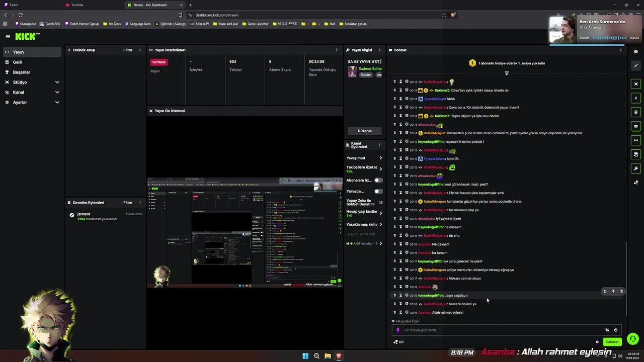Expand the Ayarlar sidebar section

[x=57, y=102]
